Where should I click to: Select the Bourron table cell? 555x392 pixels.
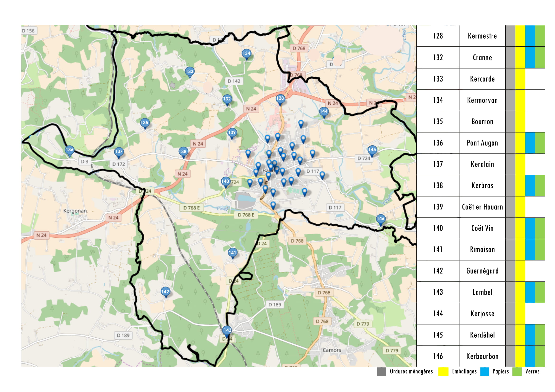pyautogui.click(x=482, y=122)
